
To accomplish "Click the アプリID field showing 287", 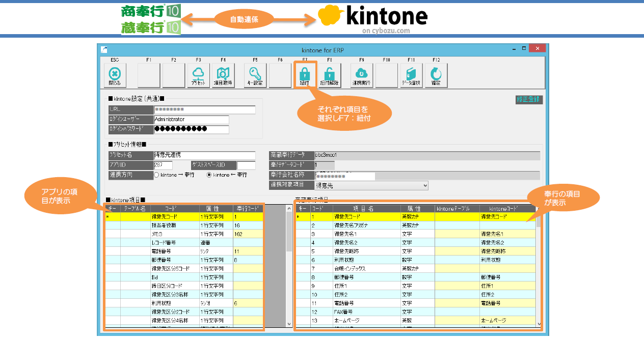I will click(x=163, y=165).
